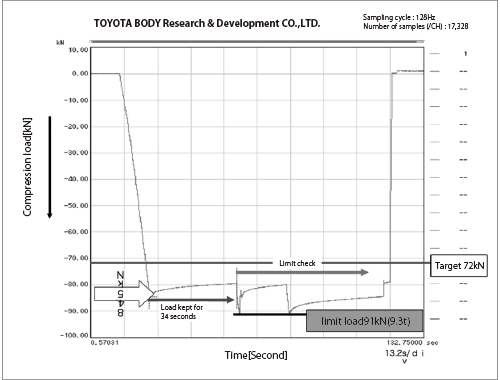The width and height of the screenshot is (500, 380).
Task: Click the '132.75000' end time value
Action: 405,343
